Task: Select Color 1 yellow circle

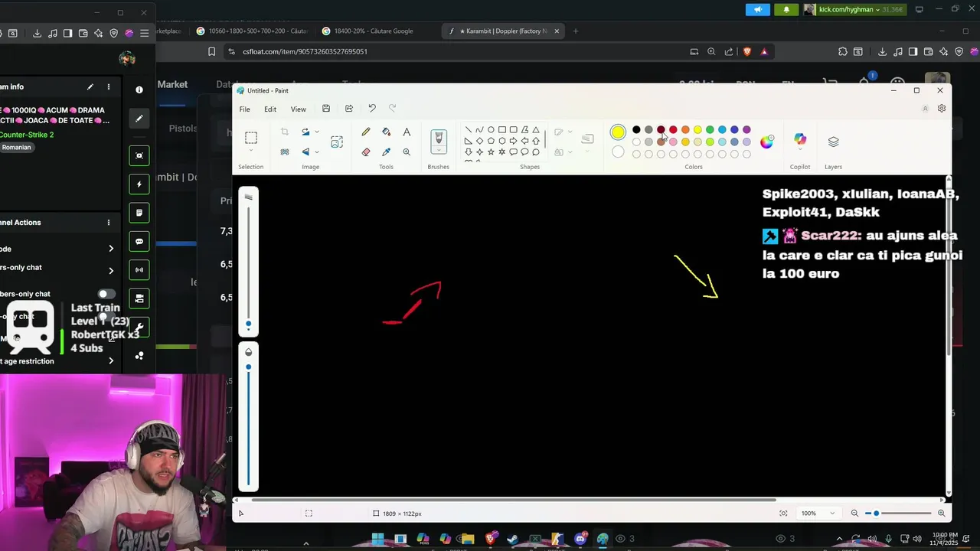Action: 618,132
